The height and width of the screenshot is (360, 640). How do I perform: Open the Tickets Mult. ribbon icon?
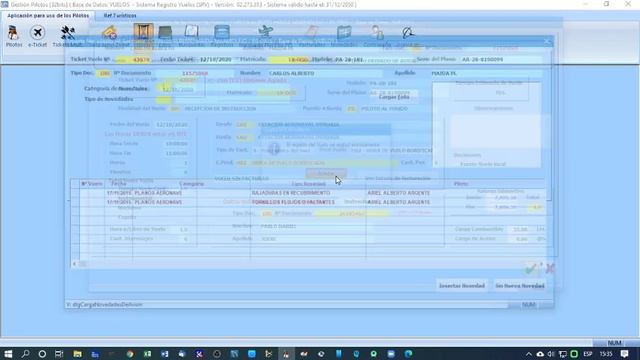pos(68,36)
